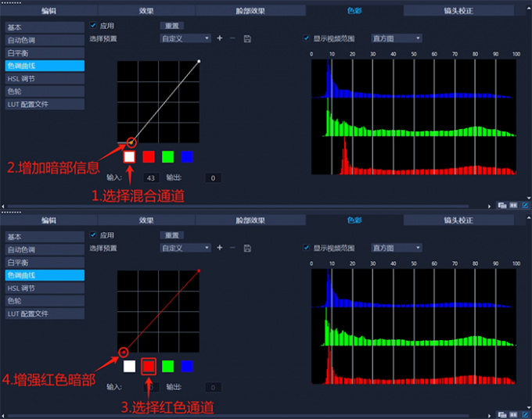Screen dimensions: 532x419
Task: Click the blue pencil edit icon in the lower panel
Action: point(525,414)
